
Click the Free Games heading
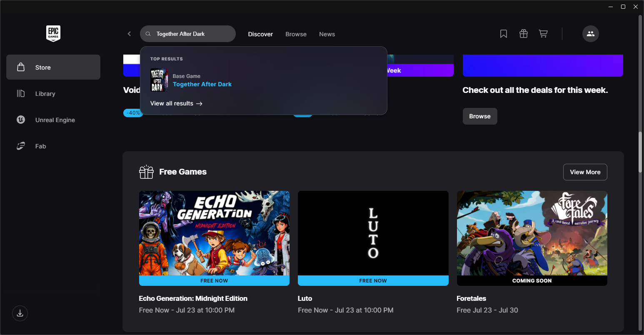(x=183, y=172)
